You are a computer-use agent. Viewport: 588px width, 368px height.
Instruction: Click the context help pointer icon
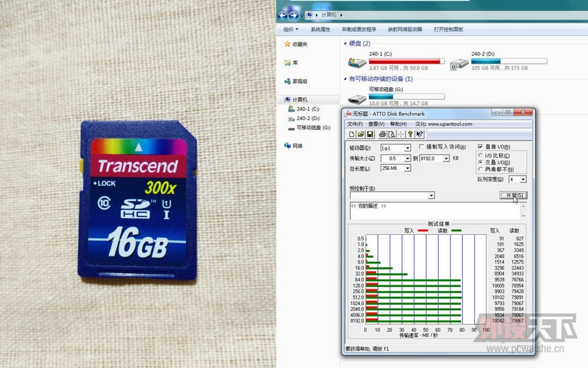[420, 134]
